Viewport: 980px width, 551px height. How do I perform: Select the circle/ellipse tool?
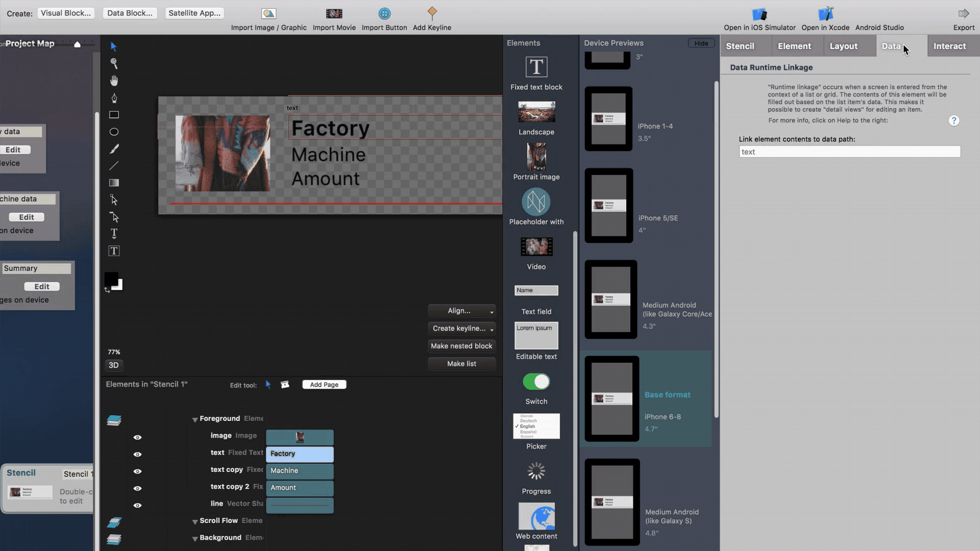(x=114, y=132)
